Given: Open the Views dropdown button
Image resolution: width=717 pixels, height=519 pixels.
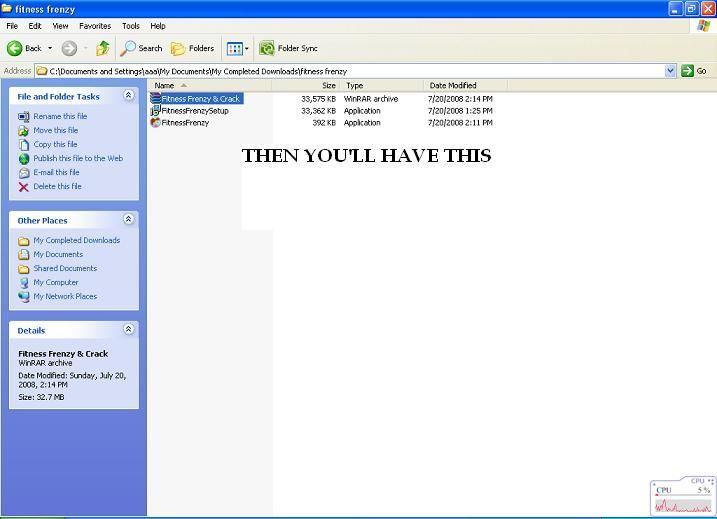Looking at the screenshot, I should coord(237,48).
